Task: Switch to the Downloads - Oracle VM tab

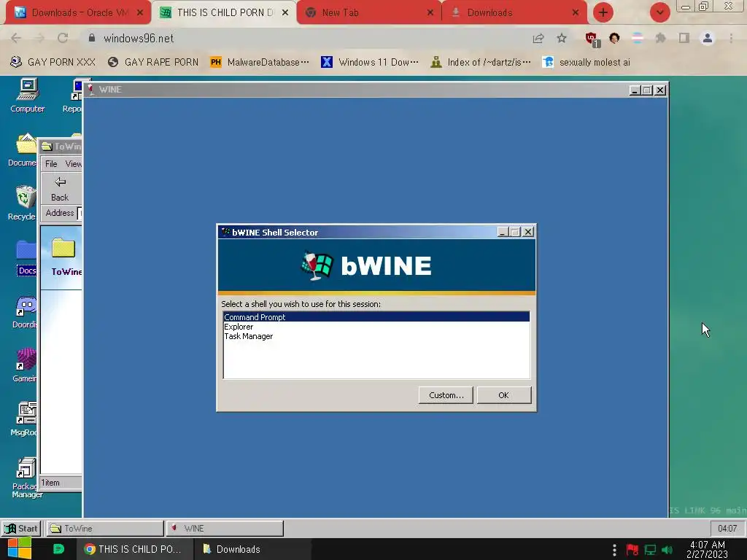Action: click(x=77, y=13)
